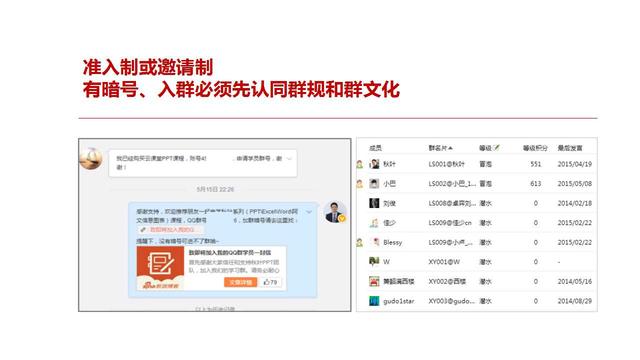Viewport: 640px width, 360px height.
Task: Click the orange 文章详情 button
Action: (240, 282)
